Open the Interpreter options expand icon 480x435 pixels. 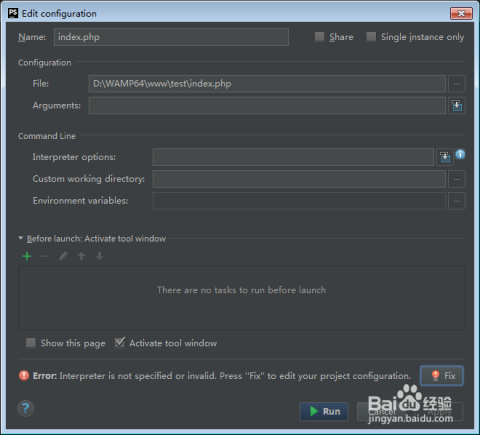point(445,157)
